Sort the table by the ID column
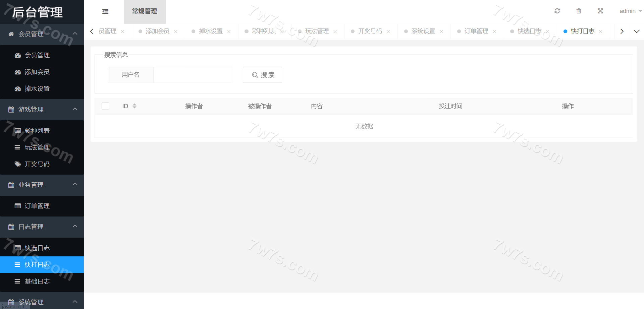644x309 pixels. click(134, 106)
